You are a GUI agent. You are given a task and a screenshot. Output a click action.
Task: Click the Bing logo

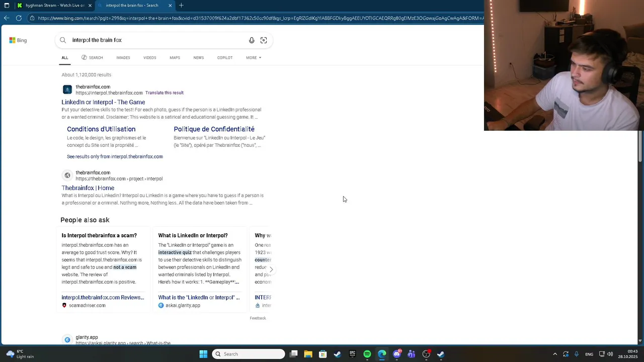pyautogui.click(x=18, y=40)
